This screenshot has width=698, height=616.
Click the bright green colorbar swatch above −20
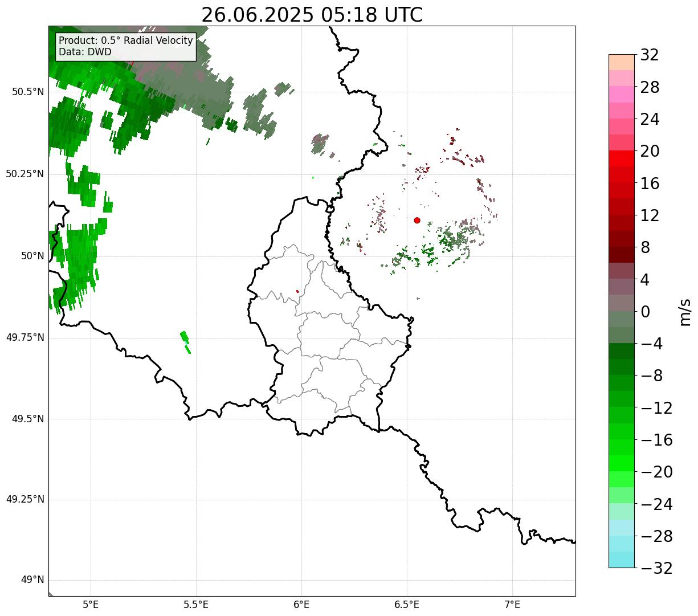pyautogui.click(x=622, y=463)
